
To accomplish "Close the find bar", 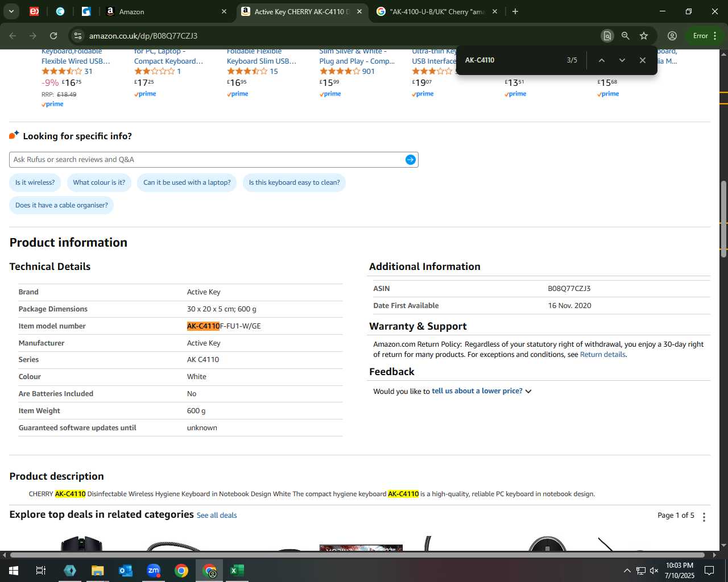I will (642, 60).
